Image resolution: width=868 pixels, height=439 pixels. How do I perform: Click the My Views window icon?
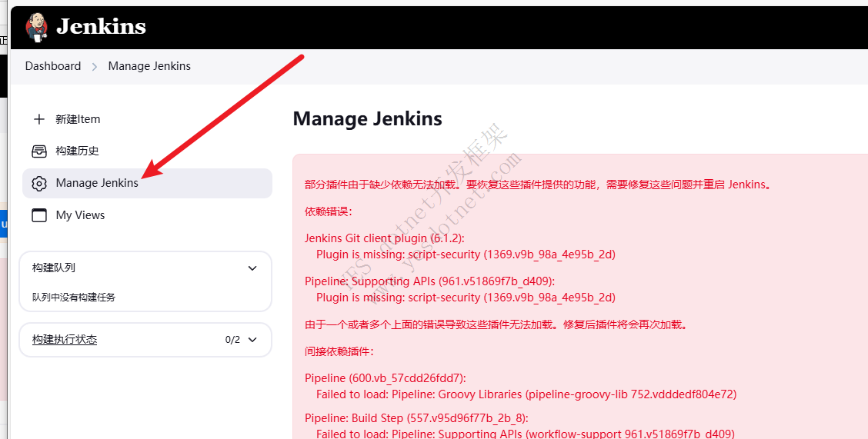39,215
